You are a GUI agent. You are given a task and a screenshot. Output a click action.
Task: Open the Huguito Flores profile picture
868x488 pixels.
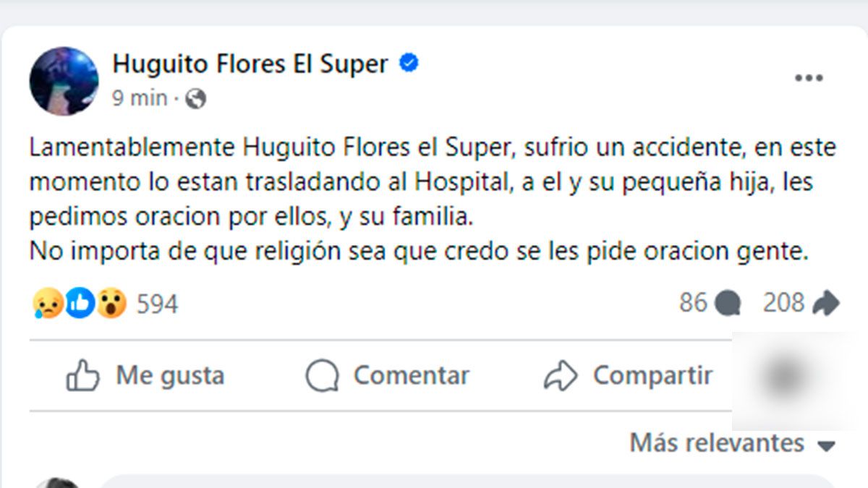[64, 81]
